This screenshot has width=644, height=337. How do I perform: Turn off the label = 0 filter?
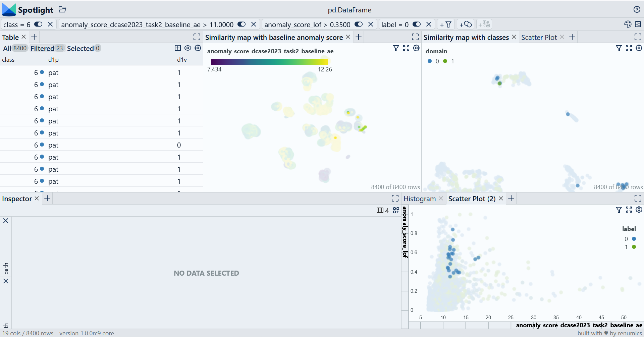click(416, 24)
